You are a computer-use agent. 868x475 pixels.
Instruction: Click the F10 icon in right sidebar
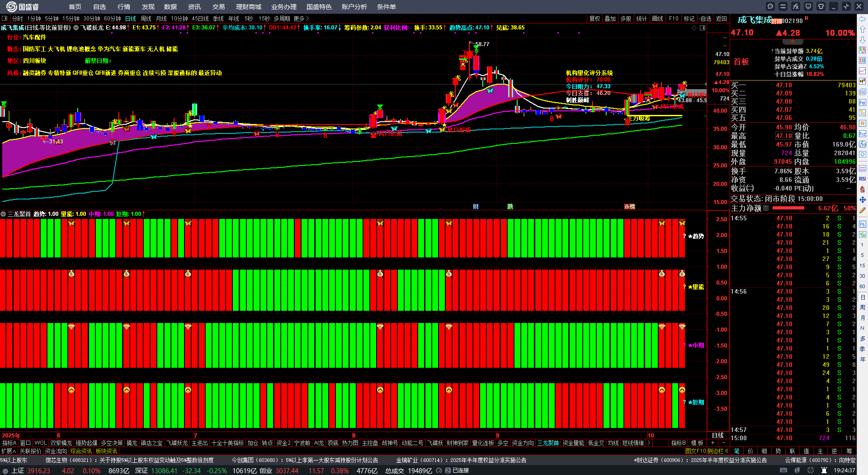coord(863,102)
